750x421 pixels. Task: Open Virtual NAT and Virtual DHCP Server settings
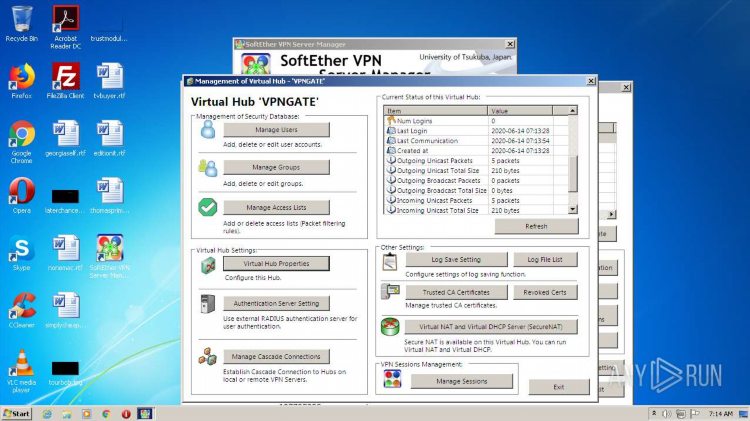coord(491,327)
